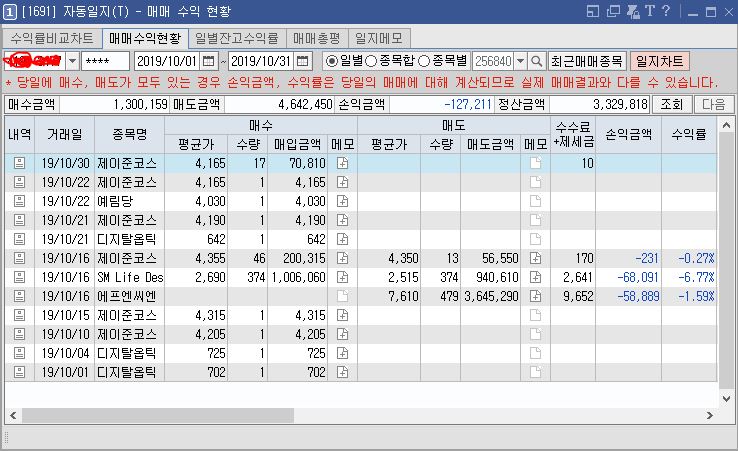This screenshot has height=451, width=738.
Task: Click the 1,006,060 purchase amount cell
Action: [298, 277]
